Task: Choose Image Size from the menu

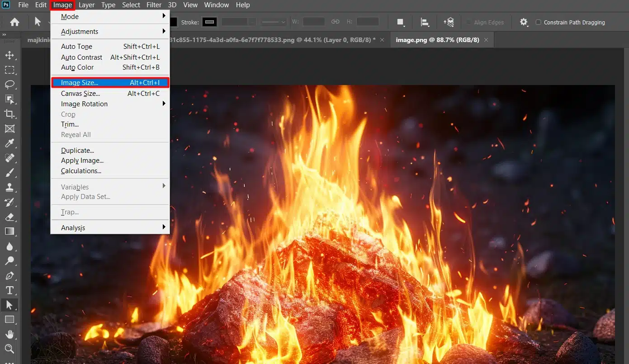Action: tap(110, 83)
